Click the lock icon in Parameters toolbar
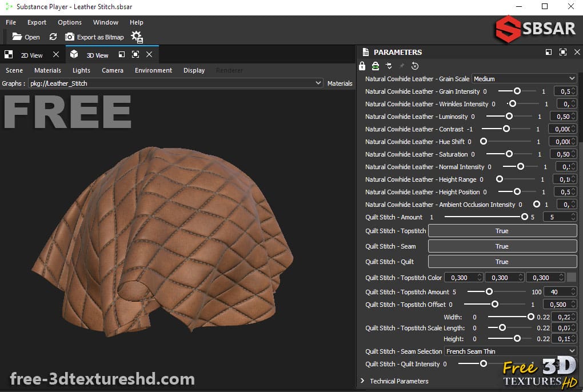This screenshot has height=392, width=583. pyautogui.click(x=362, y=66)
